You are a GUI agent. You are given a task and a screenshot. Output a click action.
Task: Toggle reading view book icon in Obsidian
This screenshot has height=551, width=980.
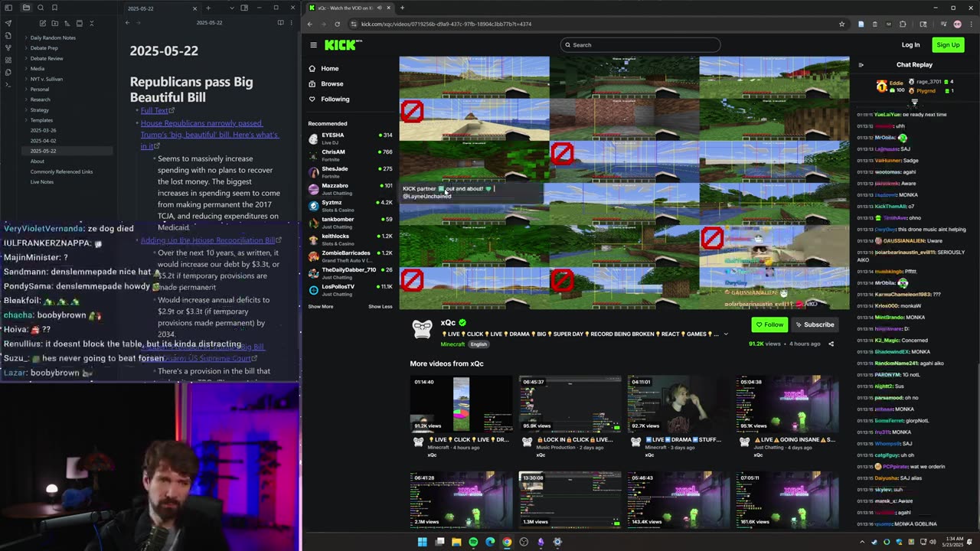280,23
